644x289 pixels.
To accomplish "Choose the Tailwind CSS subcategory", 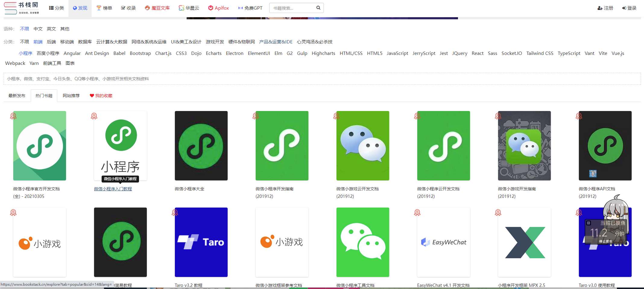I will coord(540,53).
